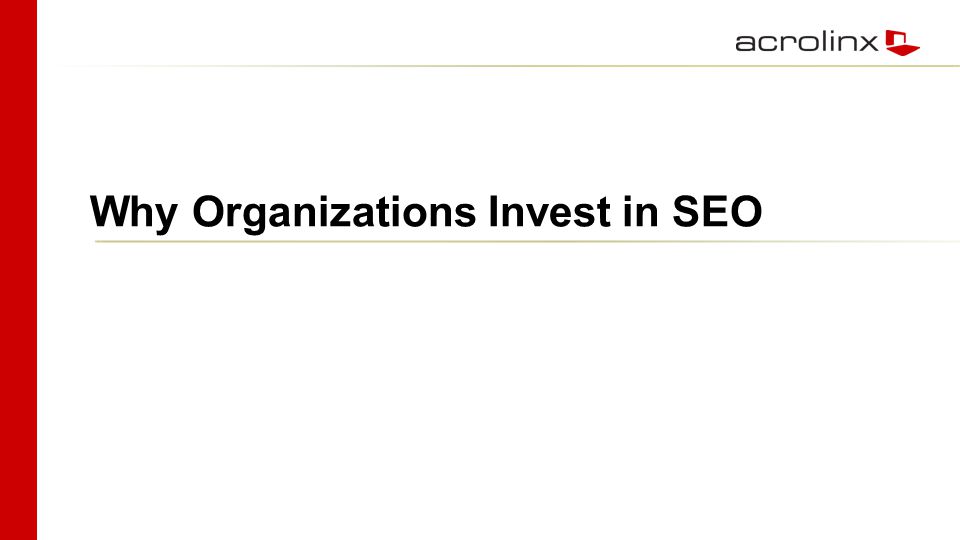Select the 'Why Organizations Invest in SEO' heading

[x=426, y=212]
